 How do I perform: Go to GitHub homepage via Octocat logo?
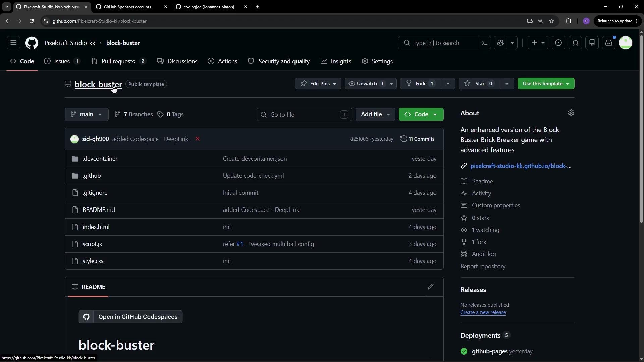pos(32,43)
